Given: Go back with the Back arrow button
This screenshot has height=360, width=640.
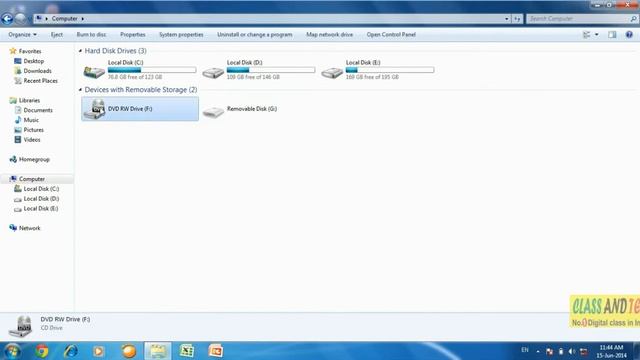Looking at the screenshot, I should (x=7, y=18).
